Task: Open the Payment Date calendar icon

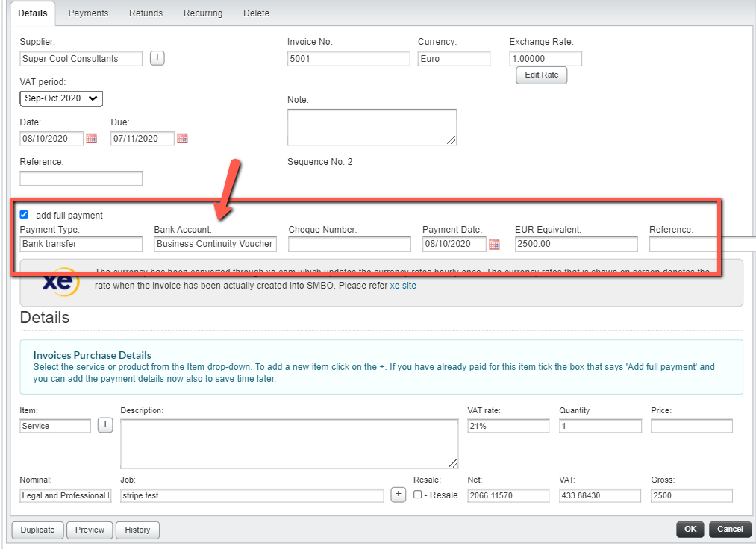Action: point(493,244)
